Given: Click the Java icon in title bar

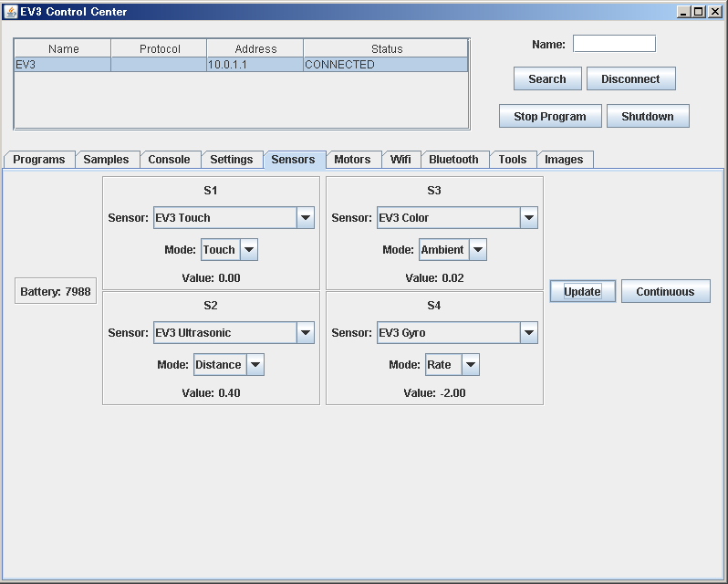Looking at the screenshot, I should click(11, 12).
